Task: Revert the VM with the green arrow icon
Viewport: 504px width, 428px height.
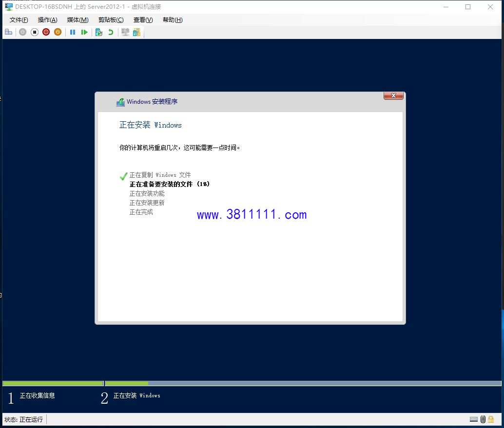Action: click(x=111, y=32)
